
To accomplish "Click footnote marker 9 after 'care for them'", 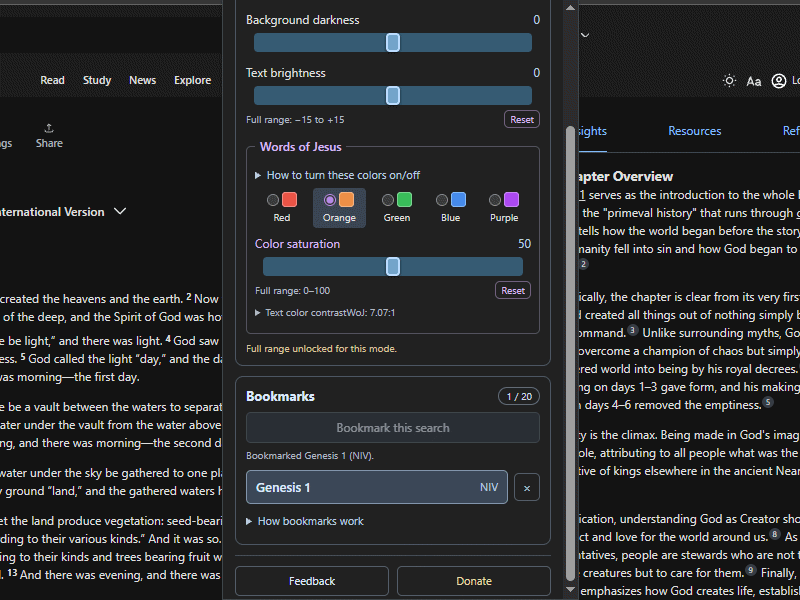I will tap(750, 570).
